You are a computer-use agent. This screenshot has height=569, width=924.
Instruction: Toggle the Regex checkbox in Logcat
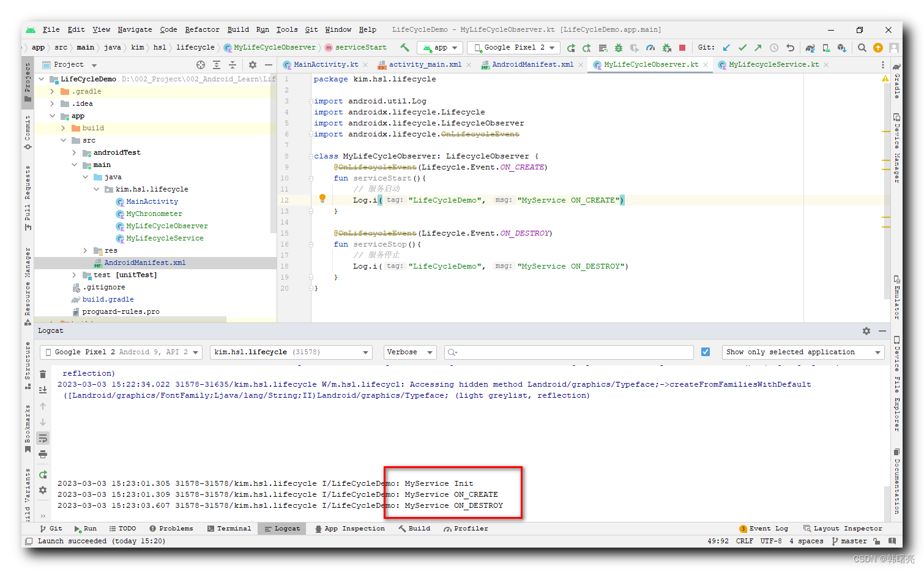coord(706,352)
